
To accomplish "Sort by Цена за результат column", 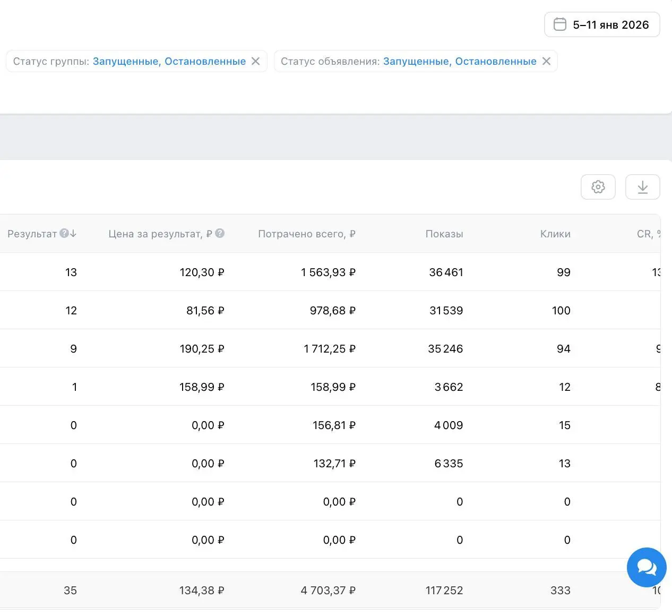I will pyautogui.click(x=160, y=234).
